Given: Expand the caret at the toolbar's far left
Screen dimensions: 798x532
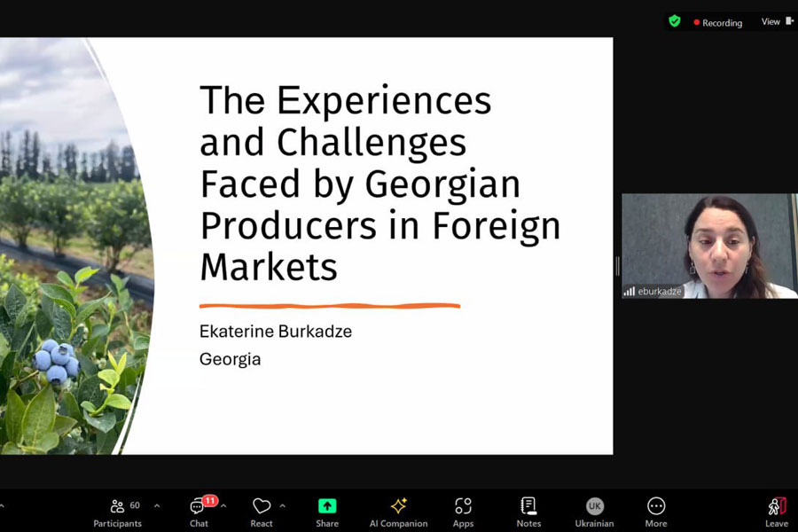Looking at the screenshot, I should (x=3, y=506).
